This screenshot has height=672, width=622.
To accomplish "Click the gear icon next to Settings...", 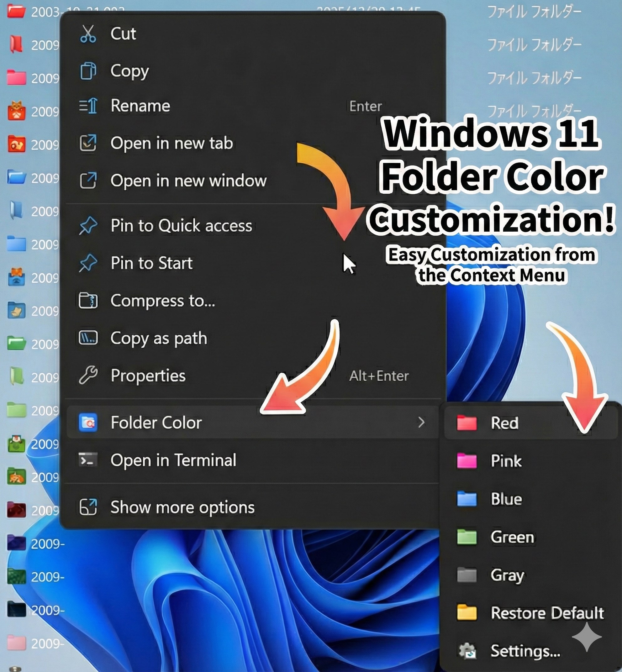I will pyautogui.click(x=467, y=651).
